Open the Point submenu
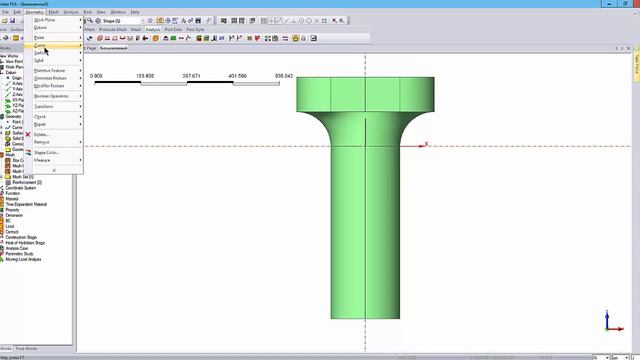Screen dimensions: 640x360 pos(54,38)
